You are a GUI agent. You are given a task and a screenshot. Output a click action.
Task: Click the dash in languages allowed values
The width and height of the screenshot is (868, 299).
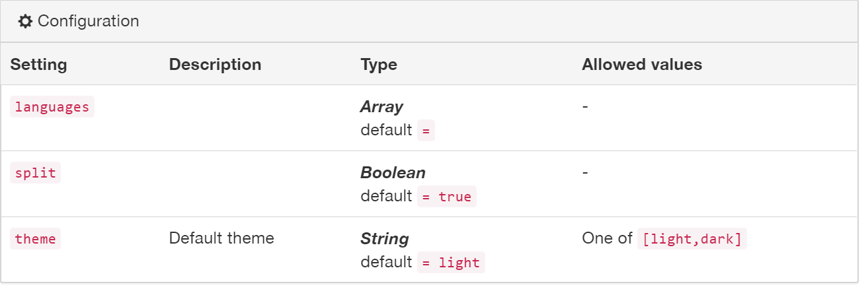585,106
